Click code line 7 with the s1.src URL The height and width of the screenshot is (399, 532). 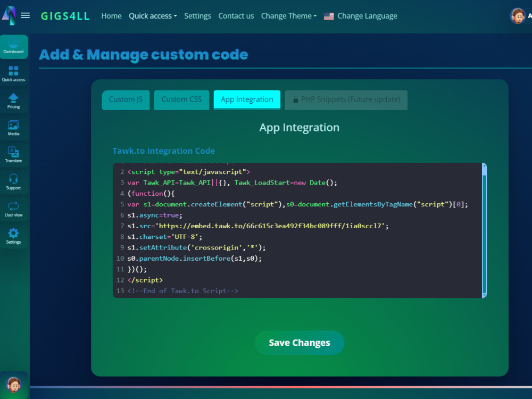(x=258, y=226)
